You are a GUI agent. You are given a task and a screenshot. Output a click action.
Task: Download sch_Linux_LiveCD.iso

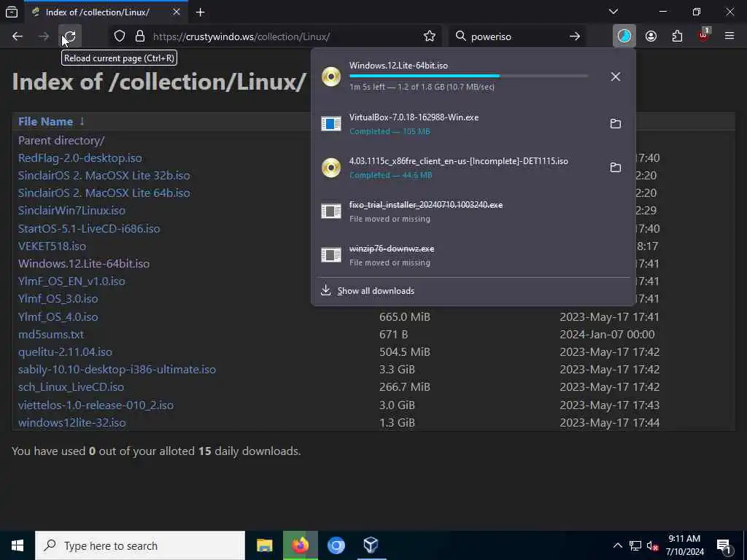(x=71, y=386)
